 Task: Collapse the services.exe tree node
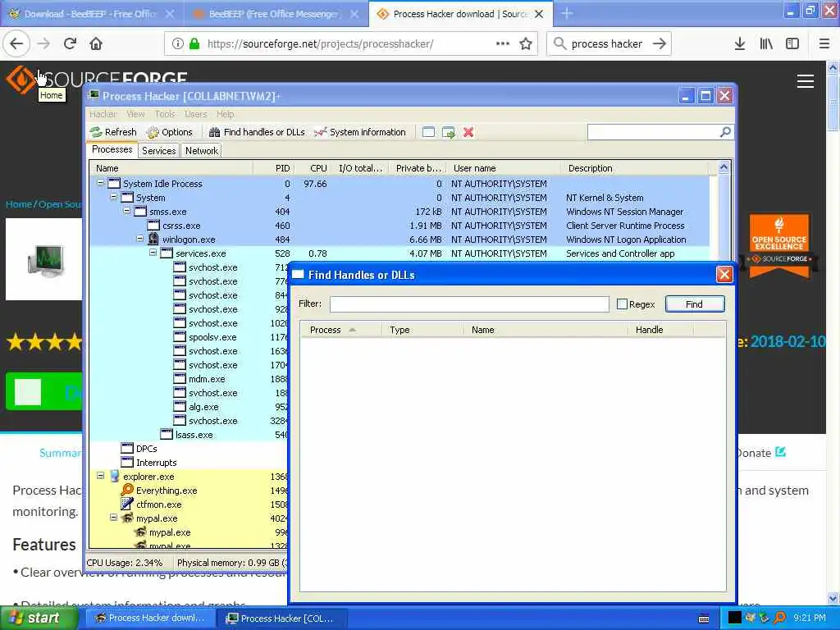click(153, 253)
